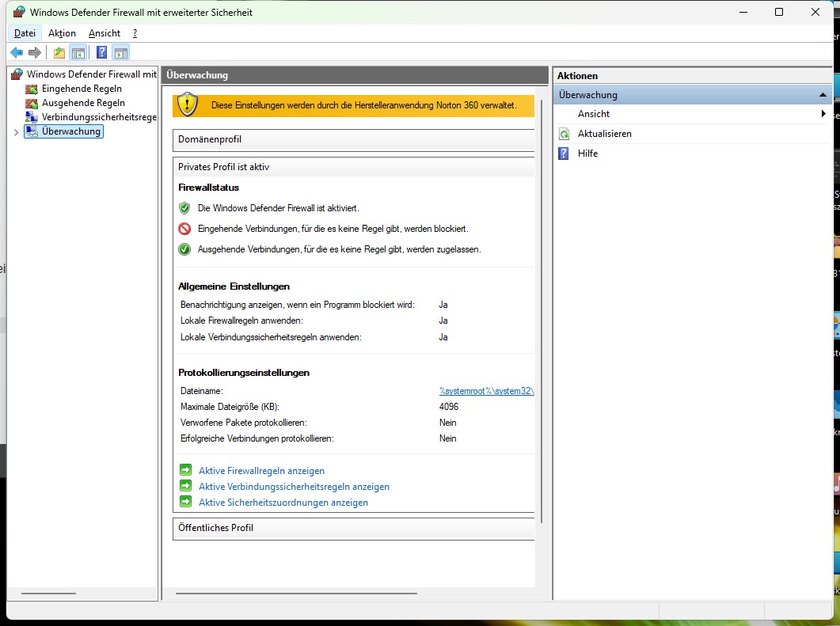Viewport: 840px width, 626px height.
Task: Open the Datei menu
Action: 25,33
